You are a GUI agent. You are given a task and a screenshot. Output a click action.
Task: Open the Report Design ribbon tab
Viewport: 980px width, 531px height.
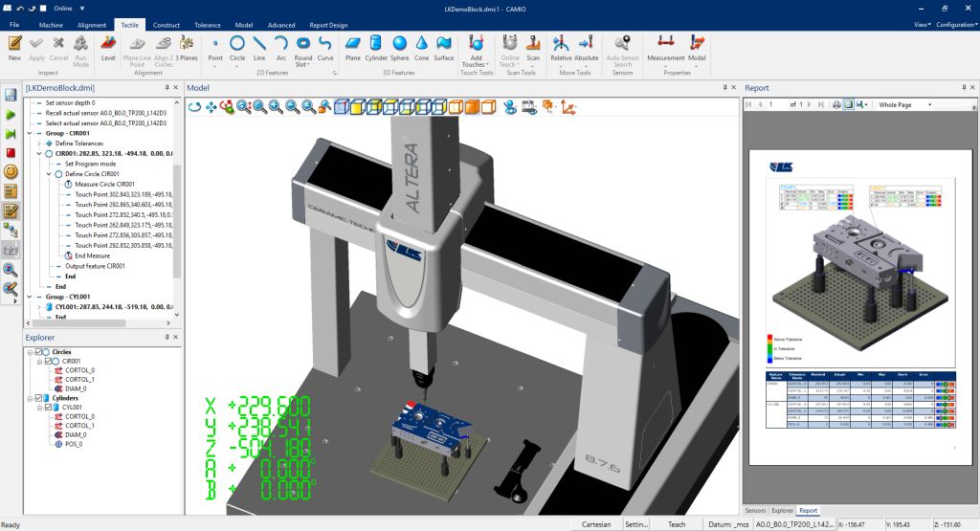tap(329, 25)
